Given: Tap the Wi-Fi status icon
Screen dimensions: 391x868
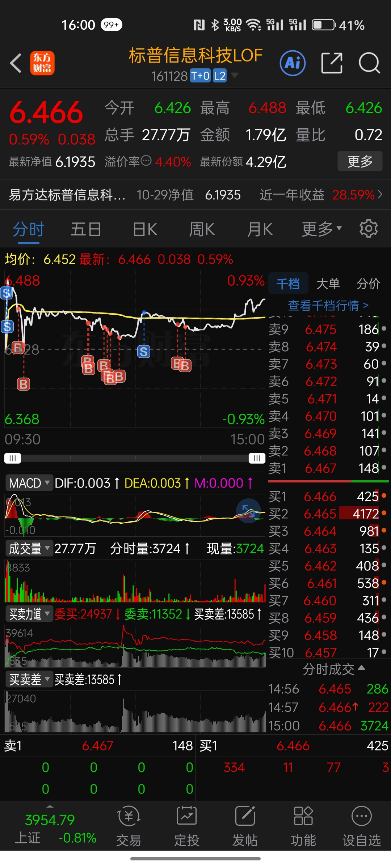Looking at the screenshot, I should (254, 25).
